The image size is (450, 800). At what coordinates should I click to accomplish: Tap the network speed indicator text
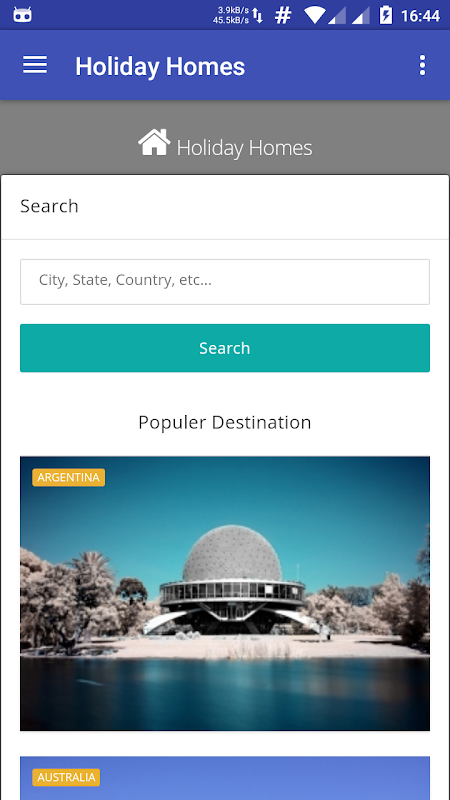point(231,15)
